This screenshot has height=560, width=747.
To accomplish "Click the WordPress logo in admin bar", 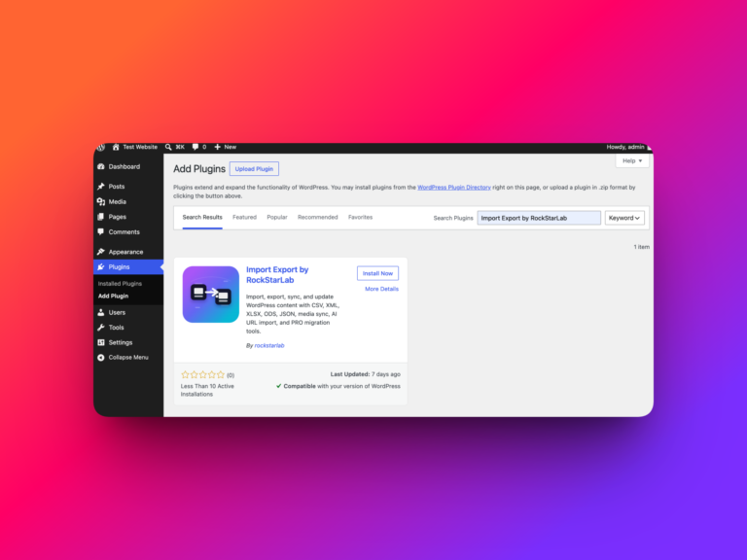I will tap(100, 147).
